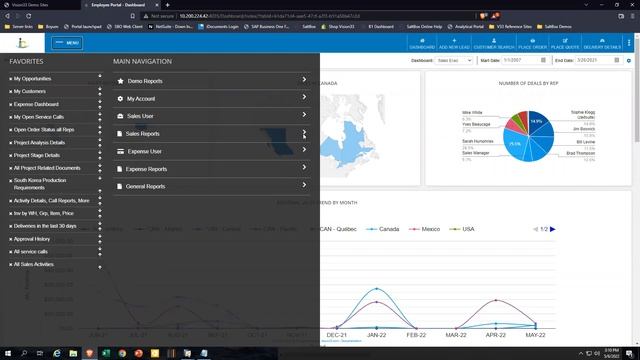Open South Korea Production Requirements favorite
The height and width of the screenshot is (360, 640).
40,184
